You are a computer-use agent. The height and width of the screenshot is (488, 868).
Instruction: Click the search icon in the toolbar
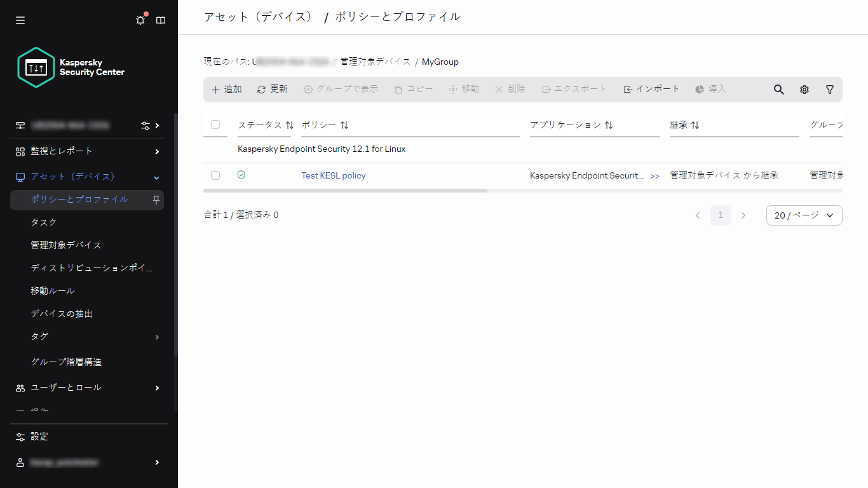(x=778, y=89)
